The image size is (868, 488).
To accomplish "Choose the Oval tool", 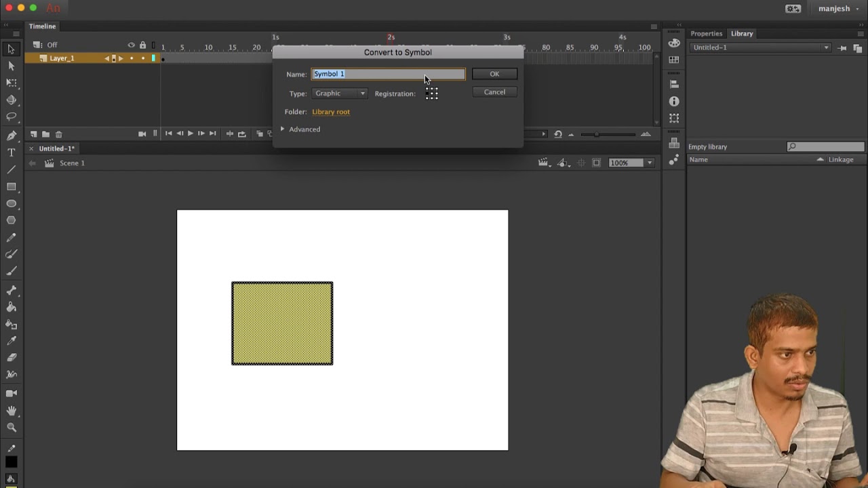I will (12, 203).
